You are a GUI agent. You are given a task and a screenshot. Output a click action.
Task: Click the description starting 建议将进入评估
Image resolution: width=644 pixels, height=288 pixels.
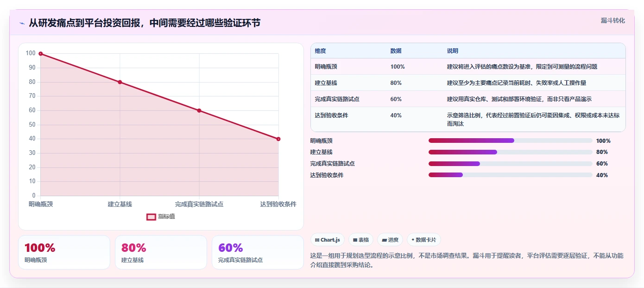tap(522, 67)
